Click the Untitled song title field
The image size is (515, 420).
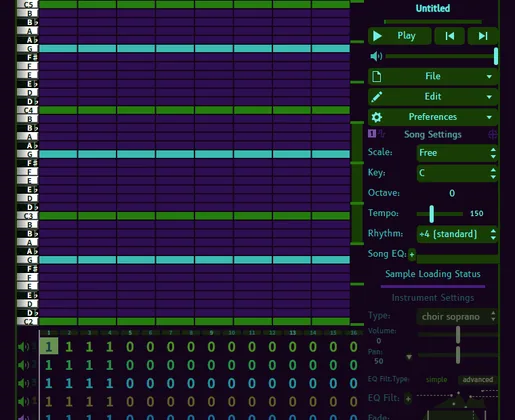tap(433, 8)
